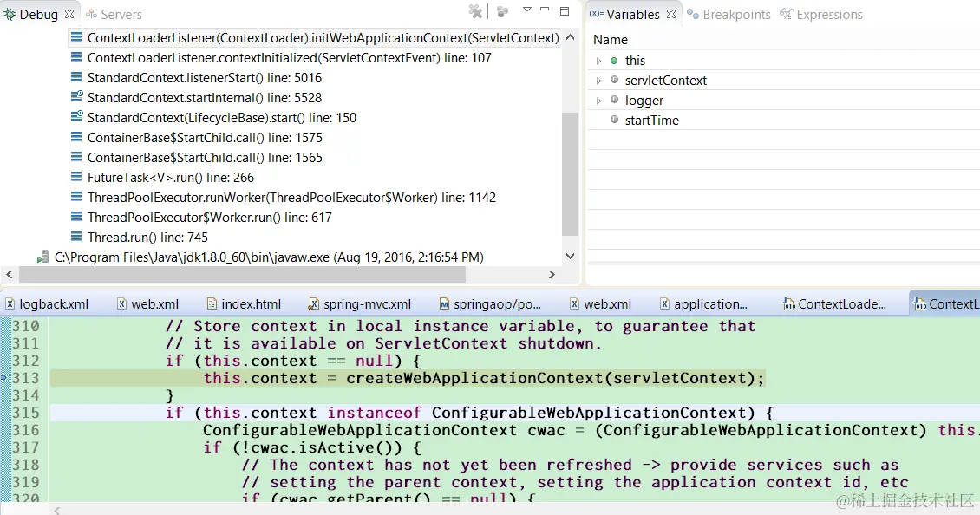Click stack frame icon for contextInitialized line 107
This screenshot has height=515, width=980.
click(x=76, y=57)
